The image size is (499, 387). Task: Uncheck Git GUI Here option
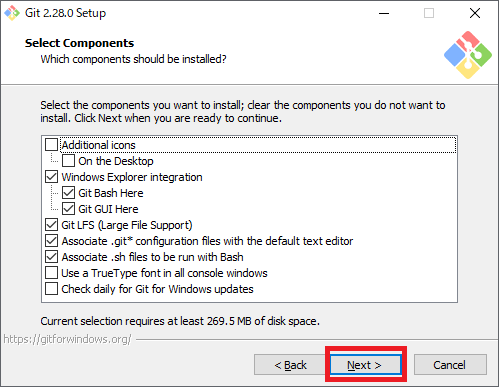pyautogui.click(x=68, y=209)
